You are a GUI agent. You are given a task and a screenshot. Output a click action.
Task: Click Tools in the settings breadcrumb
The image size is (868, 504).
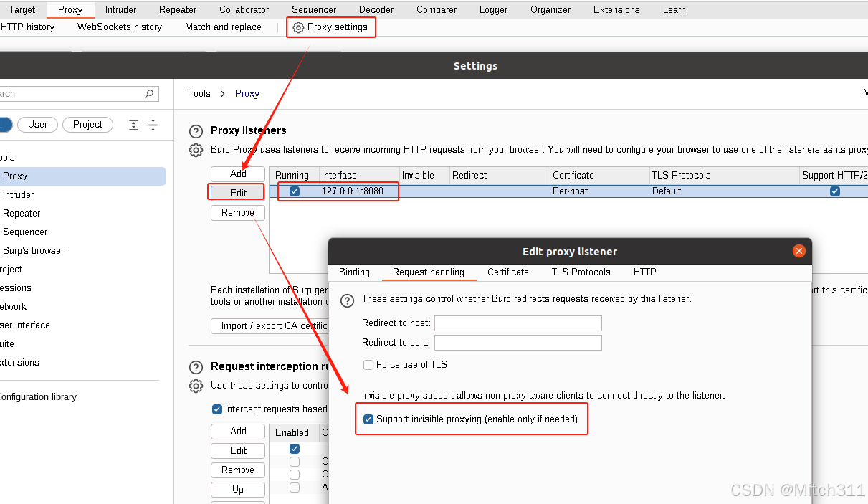point(199,94)
